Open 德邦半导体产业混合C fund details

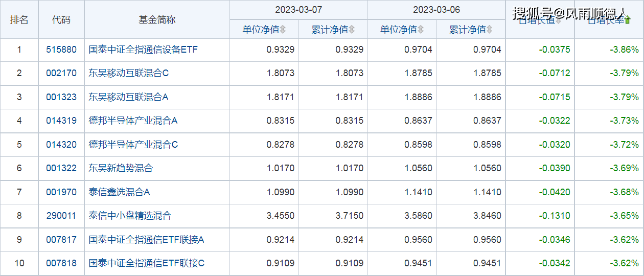click(133, 145)
